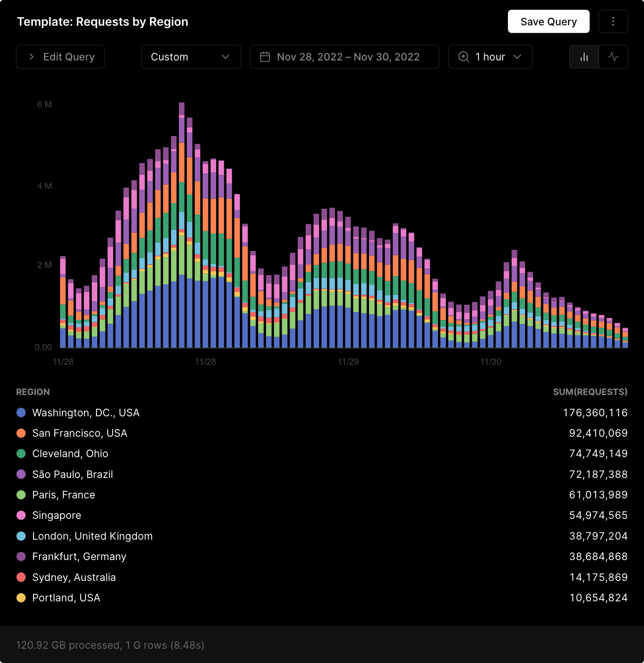
Task: Open the Nov 28 – Nov 30 date picker
Action: [x=344, y=57]
